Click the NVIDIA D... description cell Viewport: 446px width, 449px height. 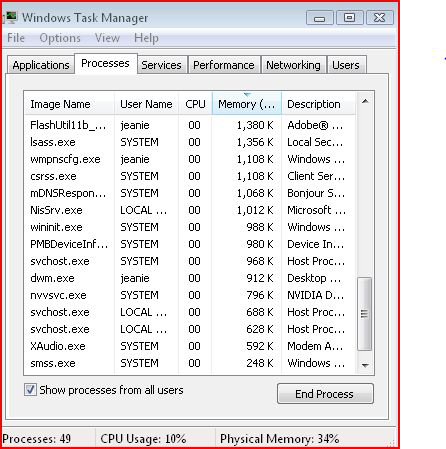(315, 295)
